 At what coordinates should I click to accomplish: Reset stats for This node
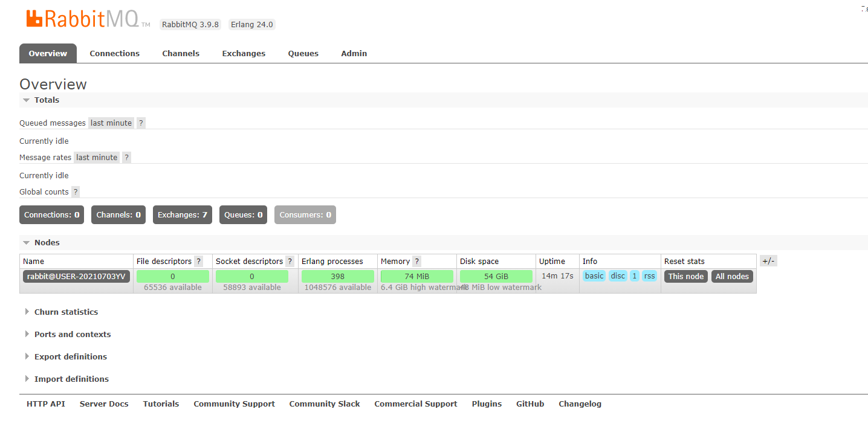tap(686, 277)
